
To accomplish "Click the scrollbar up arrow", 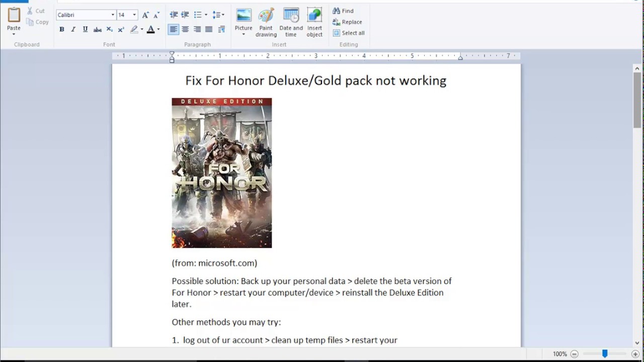I will pos(637,68).
